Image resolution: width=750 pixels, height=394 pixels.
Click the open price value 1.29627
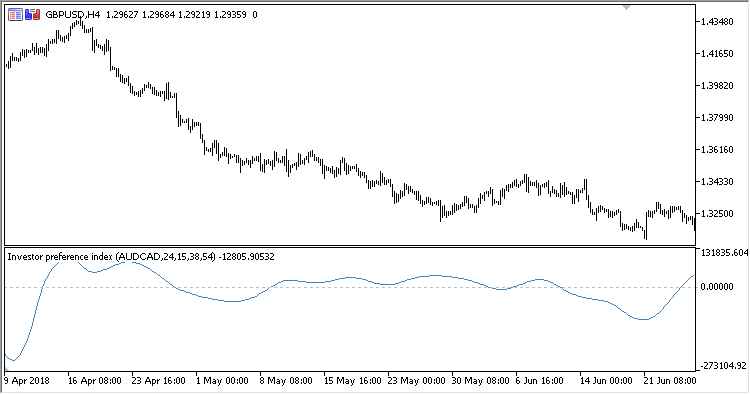122,15
